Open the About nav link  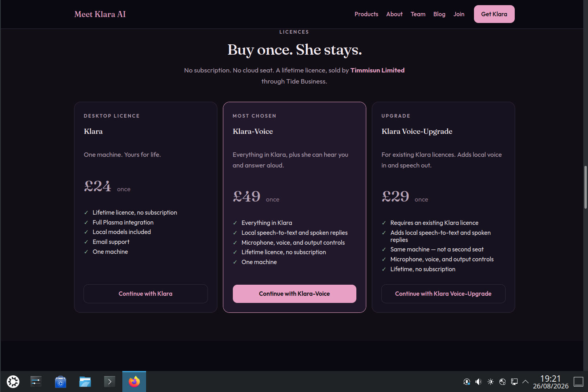pyautogui.click(x=394, y=14)
